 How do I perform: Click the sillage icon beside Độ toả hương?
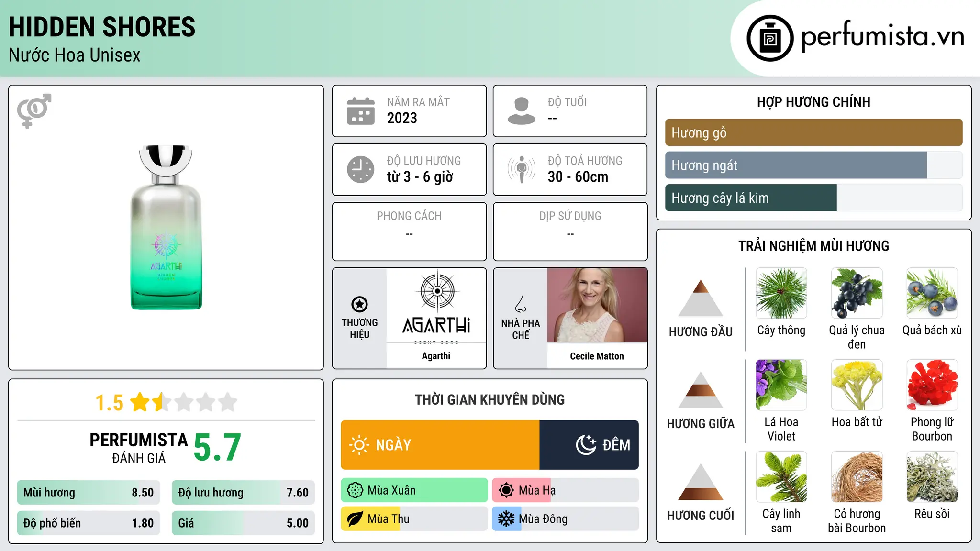point(521,169)
